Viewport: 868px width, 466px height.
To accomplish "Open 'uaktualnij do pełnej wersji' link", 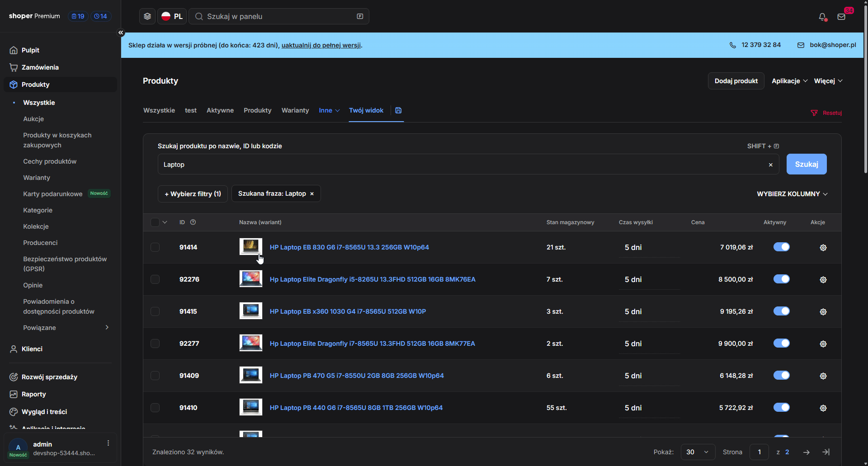I will click(x=321, y=45).
